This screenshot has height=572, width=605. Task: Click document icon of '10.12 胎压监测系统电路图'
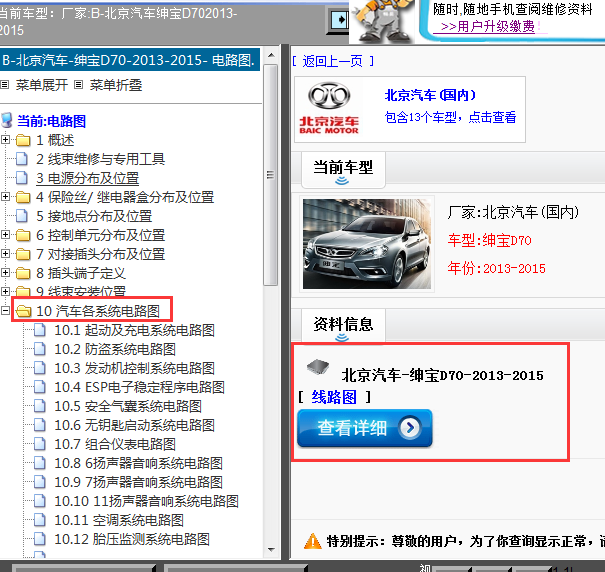40,539
